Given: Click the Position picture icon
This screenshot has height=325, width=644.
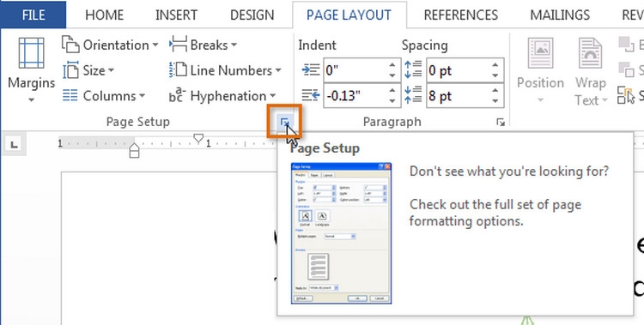Looking at the screenshot, I should [540, 53].
